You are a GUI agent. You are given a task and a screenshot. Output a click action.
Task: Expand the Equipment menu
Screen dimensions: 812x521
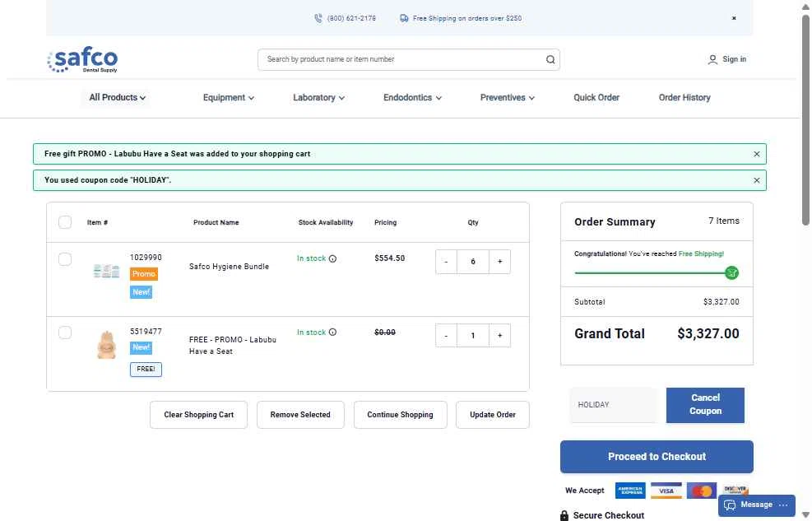[x=229, y=97]
